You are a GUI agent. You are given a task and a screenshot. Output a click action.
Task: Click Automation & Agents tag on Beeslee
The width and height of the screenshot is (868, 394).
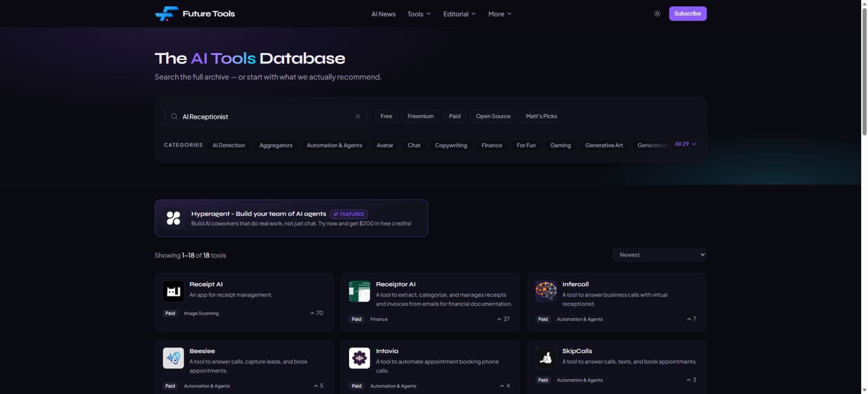pos(207,386)
